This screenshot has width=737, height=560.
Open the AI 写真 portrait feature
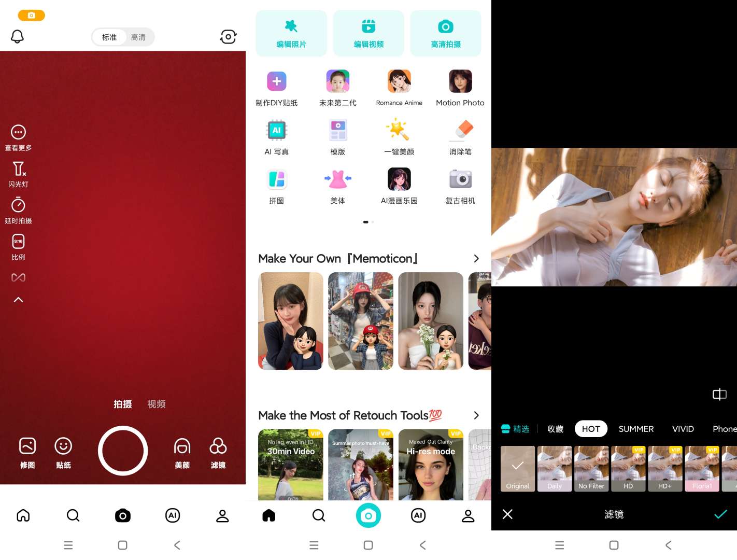click(x=276, y=137)
